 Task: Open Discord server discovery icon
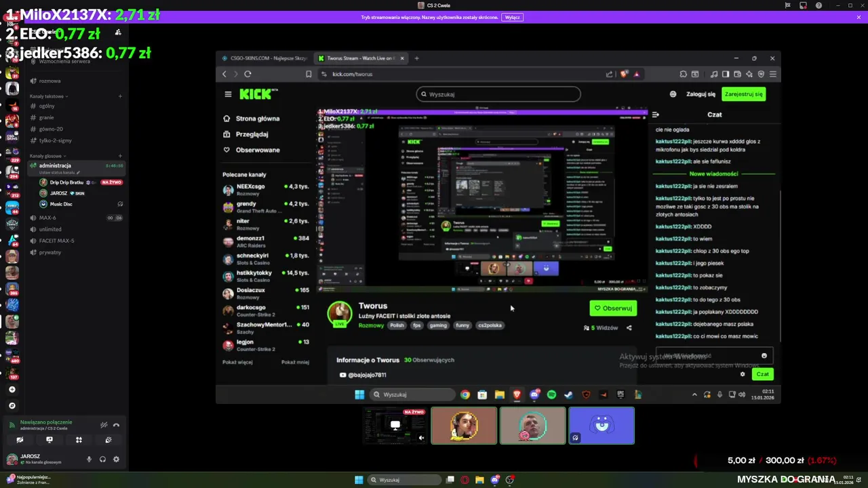coord(12,405)
